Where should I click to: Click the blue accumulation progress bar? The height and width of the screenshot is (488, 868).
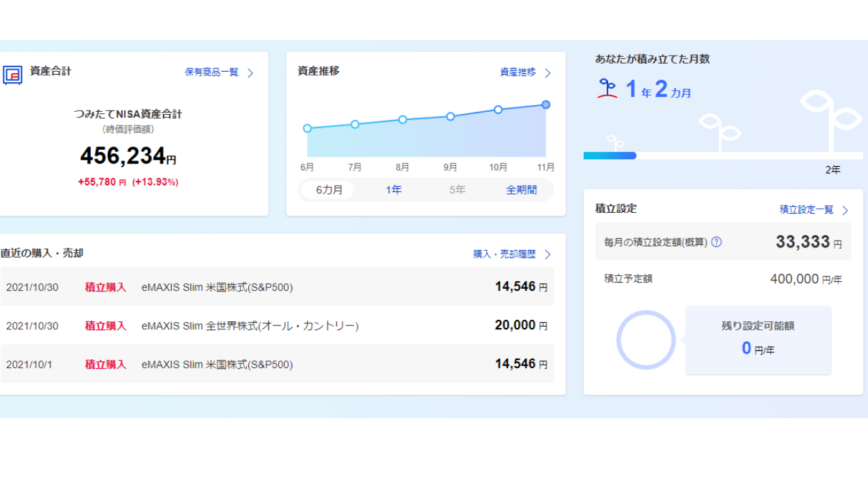click(x=610, y=156)
